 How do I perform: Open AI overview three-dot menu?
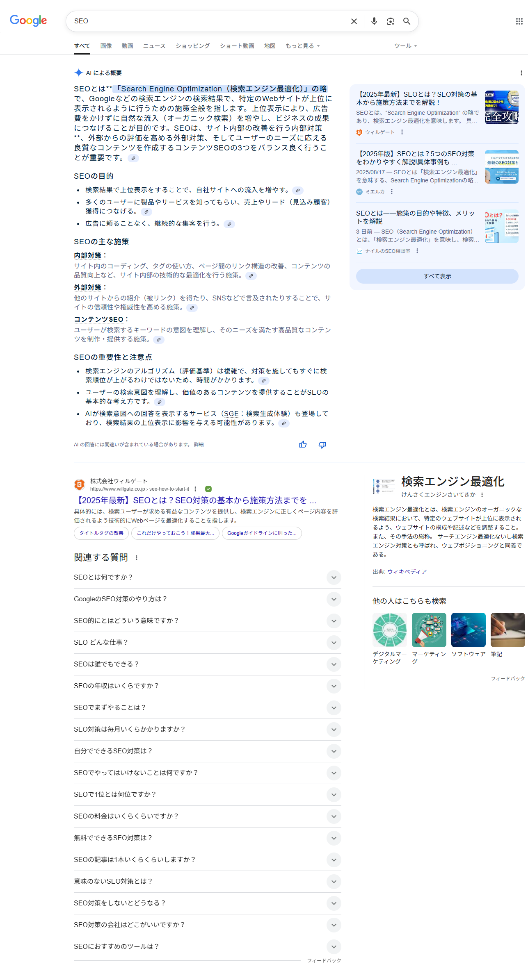point(521,73)
